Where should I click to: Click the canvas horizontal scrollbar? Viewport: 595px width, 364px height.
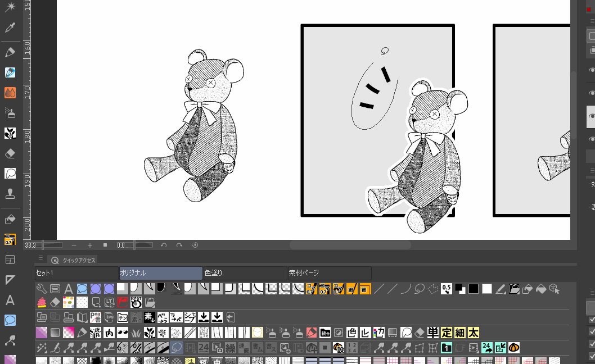(350, 245)
